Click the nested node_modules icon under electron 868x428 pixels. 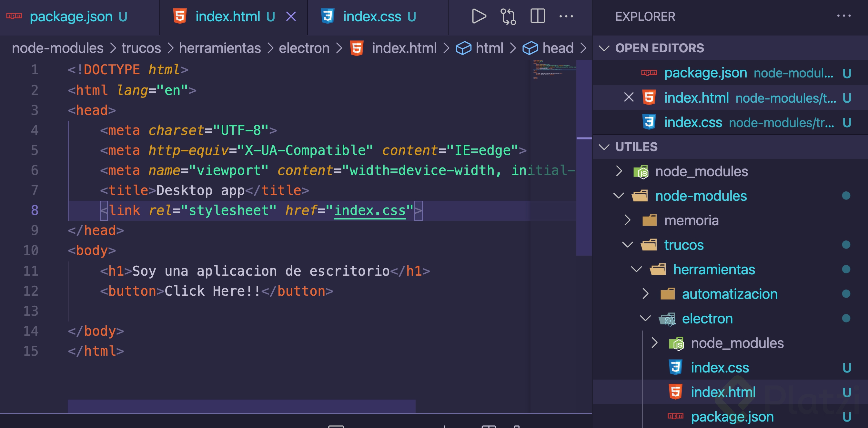tap(676, 343)
